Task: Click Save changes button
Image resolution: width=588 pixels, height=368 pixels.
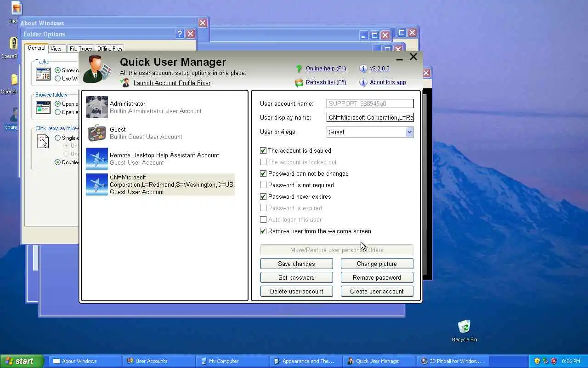Action: pyautogui.click(x=296, y=264)
